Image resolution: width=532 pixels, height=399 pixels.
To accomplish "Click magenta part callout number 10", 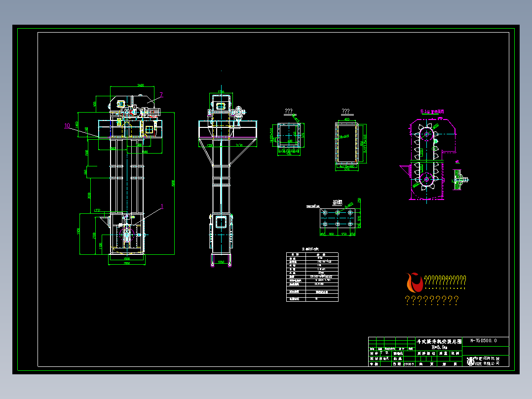I will 67,125.
